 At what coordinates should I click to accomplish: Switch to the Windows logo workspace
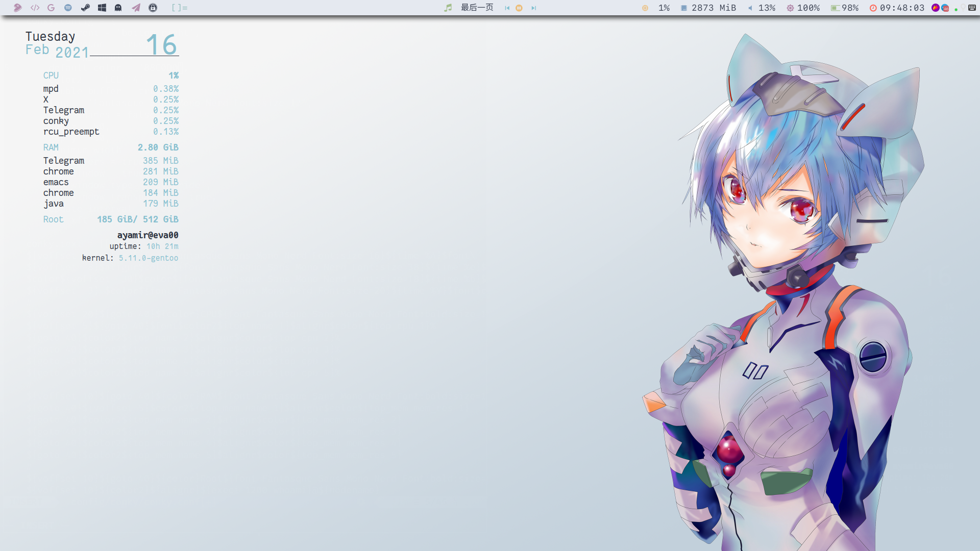(x=102, y=8)
